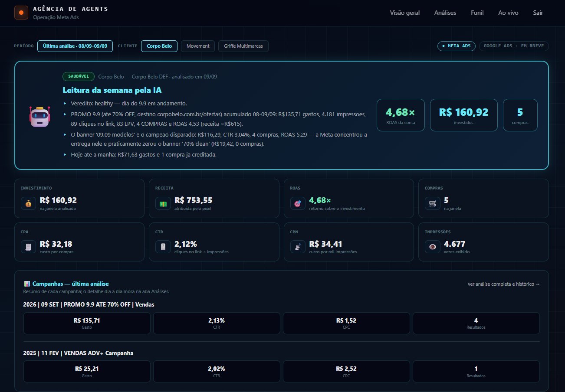Viewport: 565px width, 392px height.
Task: Open ver análise completa e histórico link
Action: [x=504, y=284]
